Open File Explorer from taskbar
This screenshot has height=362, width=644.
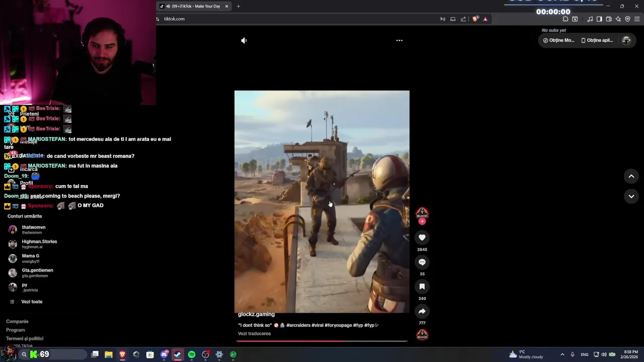[108, 354]
